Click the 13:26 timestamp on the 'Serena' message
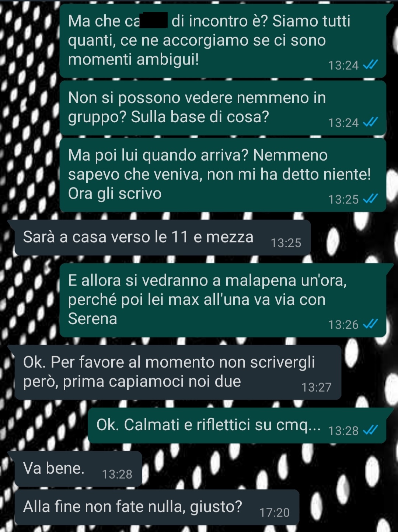The image size is (398, 532). [343, 325]
